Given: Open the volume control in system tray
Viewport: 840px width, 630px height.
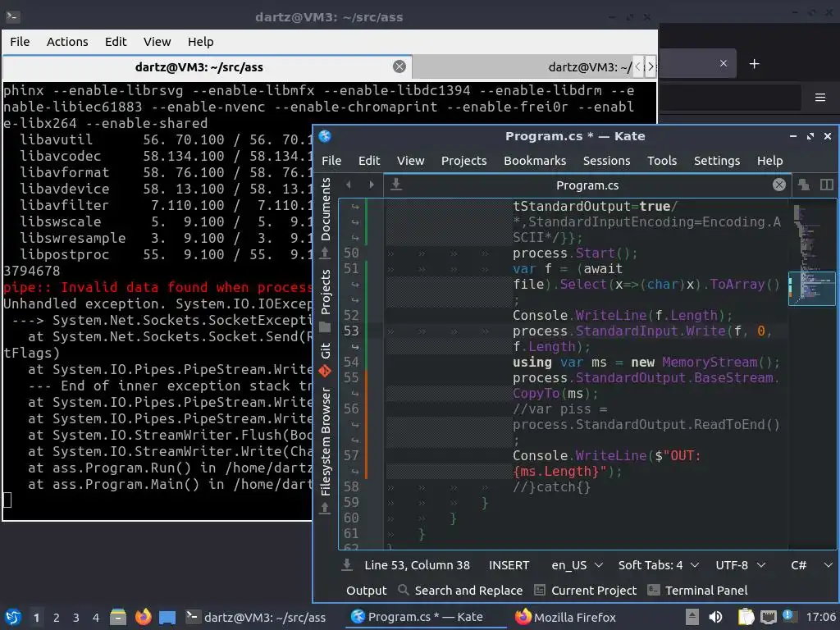Looking at the screenshot, I should 715,617.
